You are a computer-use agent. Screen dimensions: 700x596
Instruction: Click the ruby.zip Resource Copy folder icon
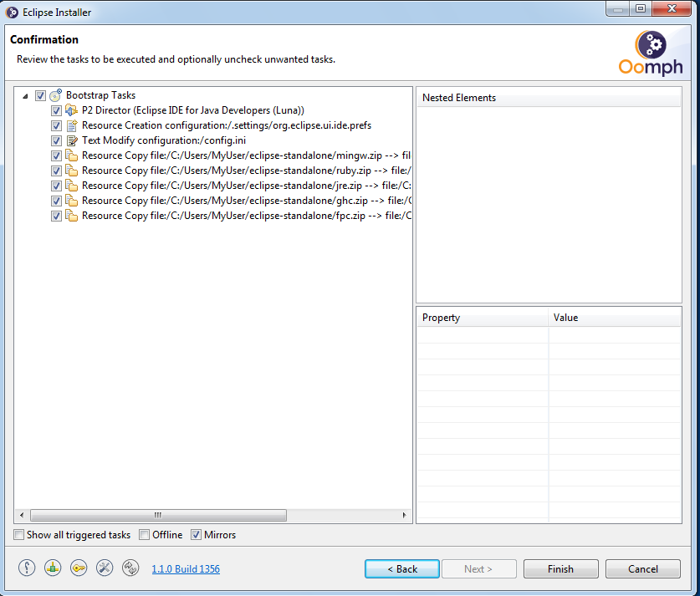pos(71,171)
